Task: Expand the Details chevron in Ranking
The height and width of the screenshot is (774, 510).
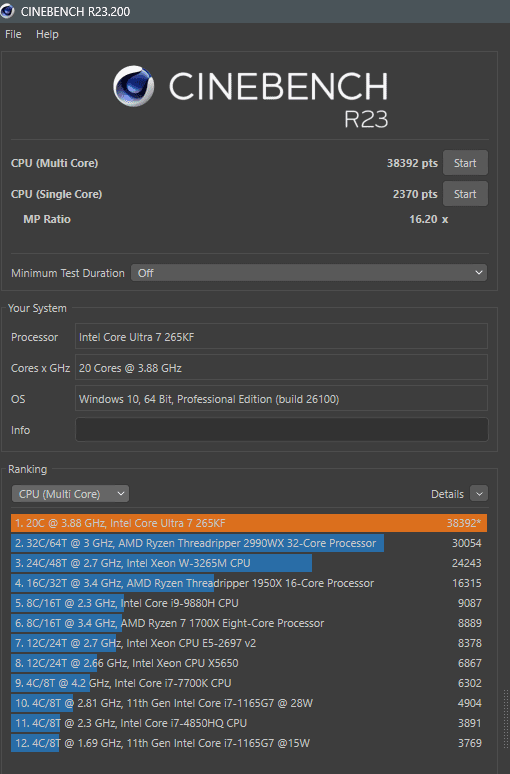Action: click(479, 494)
